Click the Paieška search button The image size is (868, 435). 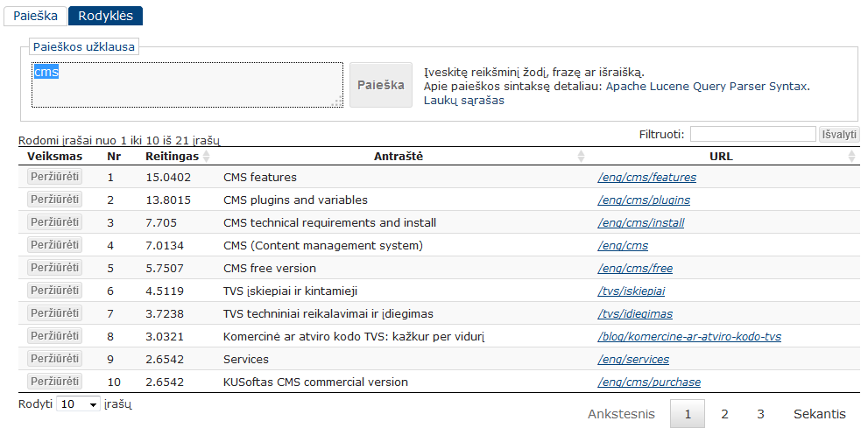381,85
